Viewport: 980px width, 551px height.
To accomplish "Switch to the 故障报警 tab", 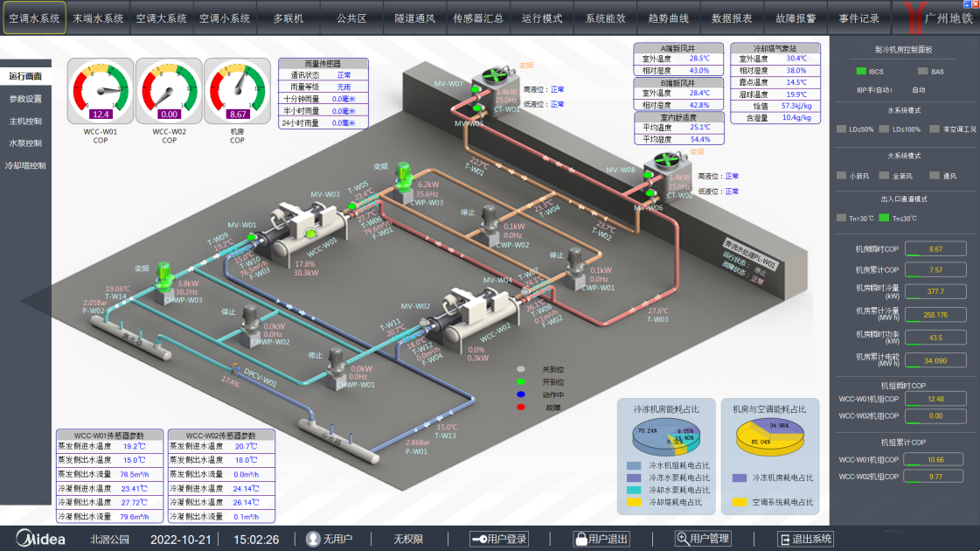I will 796,17.
